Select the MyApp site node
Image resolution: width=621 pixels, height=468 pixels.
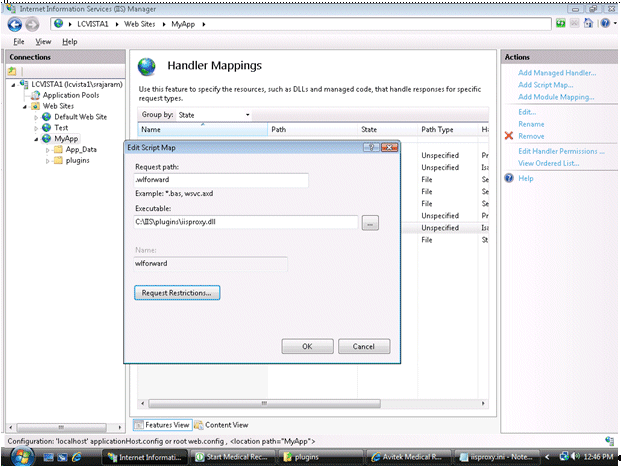[66, 139]
